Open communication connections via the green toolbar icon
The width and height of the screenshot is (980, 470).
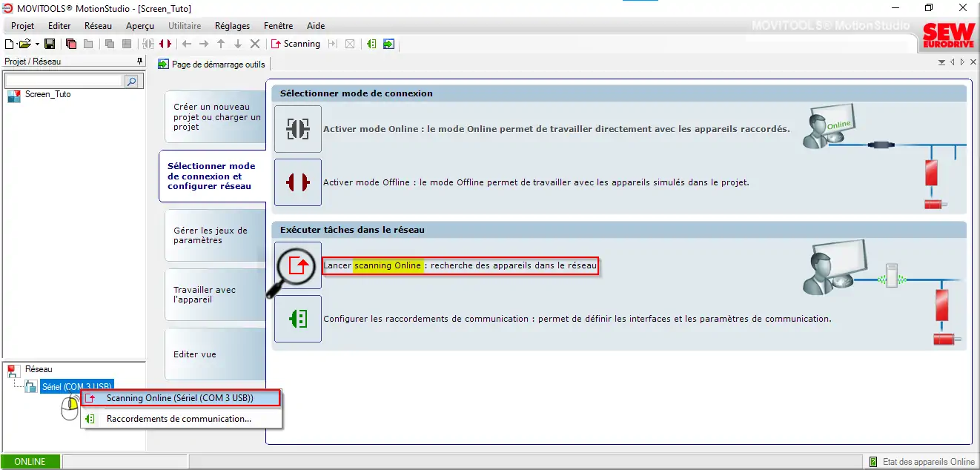371,44
